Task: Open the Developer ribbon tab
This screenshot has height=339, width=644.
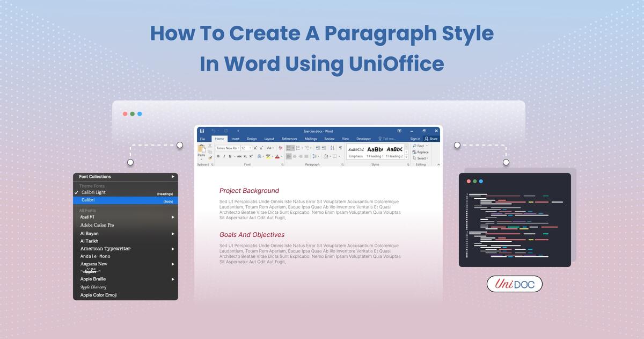Action: 364,138
